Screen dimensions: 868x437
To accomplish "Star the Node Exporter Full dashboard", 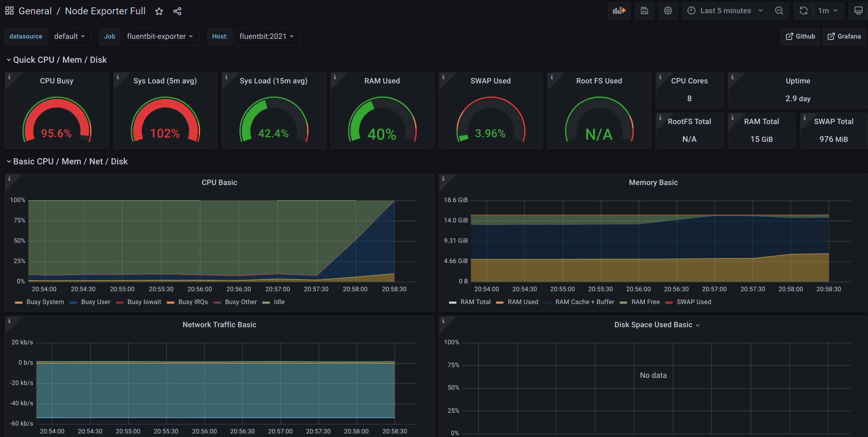I will 159,11.
